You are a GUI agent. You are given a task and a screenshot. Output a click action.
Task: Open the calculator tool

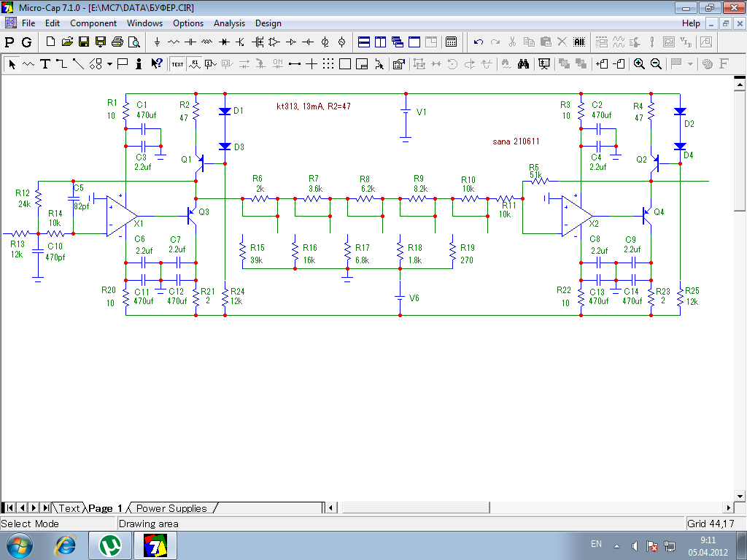click(452, 42)
